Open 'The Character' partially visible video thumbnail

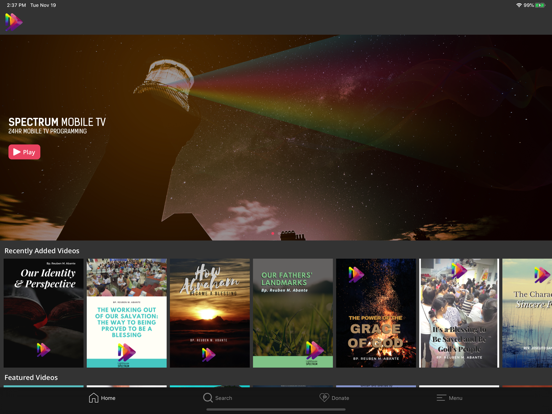click(527, 313)
